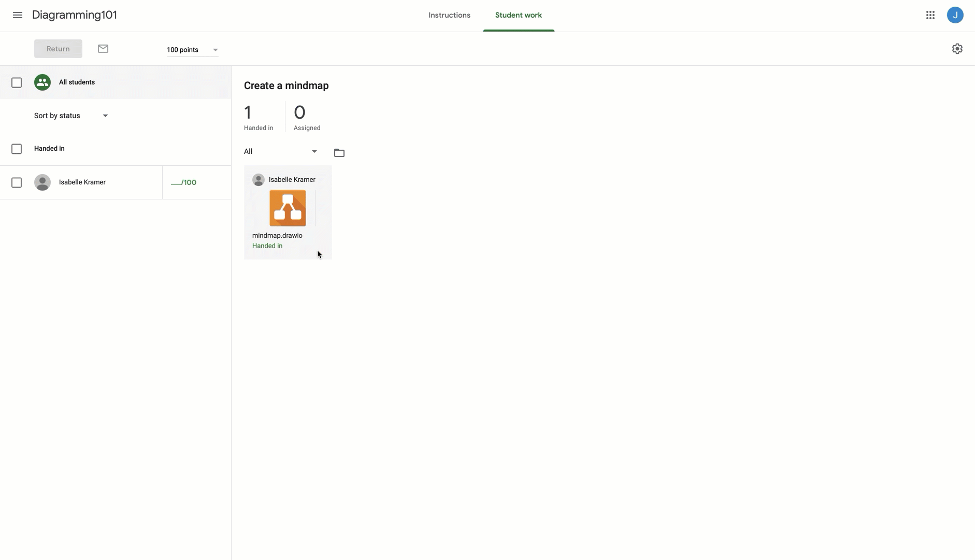Click the folder icon near the filter
The height and width of the screenshot is (560, 975).
click(x=339, y=152)
